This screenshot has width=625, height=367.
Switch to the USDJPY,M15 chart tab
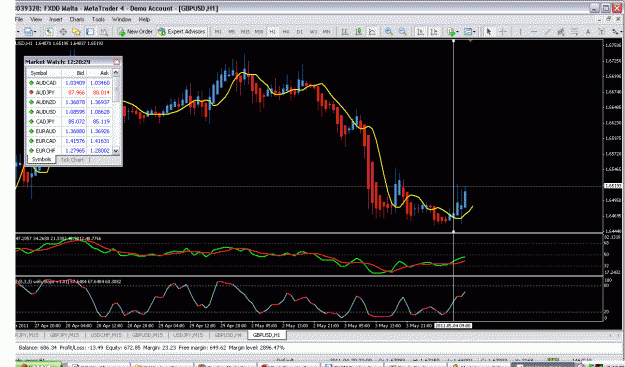click(189, 335)
